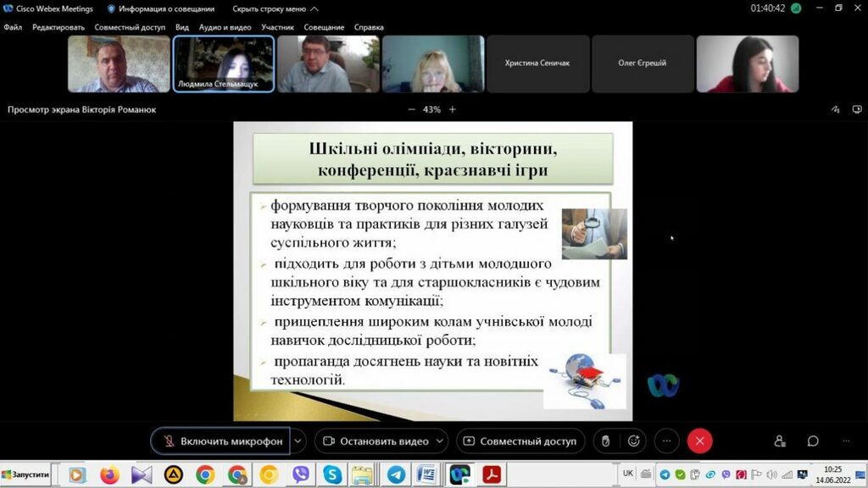Open Информация о совещании
868x488 pixels.
(x=158, y=8)
